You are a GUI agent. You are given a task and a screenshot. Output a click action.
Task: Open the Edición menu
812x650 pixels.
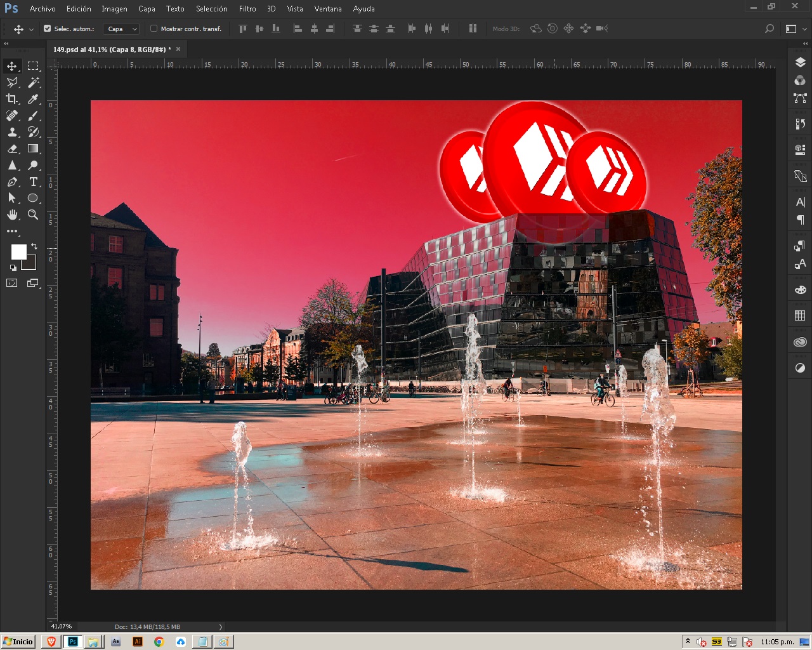coord(79,9)
